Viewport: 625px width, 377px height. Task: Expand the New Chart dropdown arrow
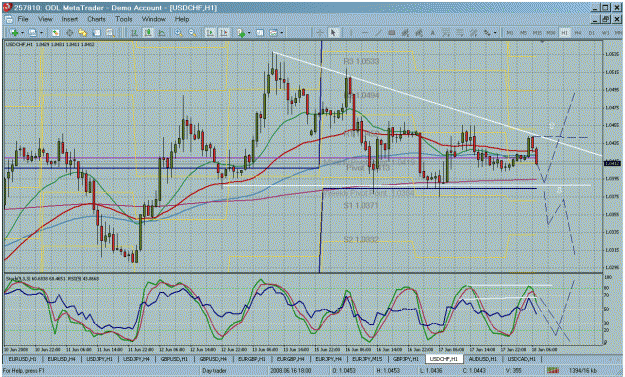click(22, 33)
